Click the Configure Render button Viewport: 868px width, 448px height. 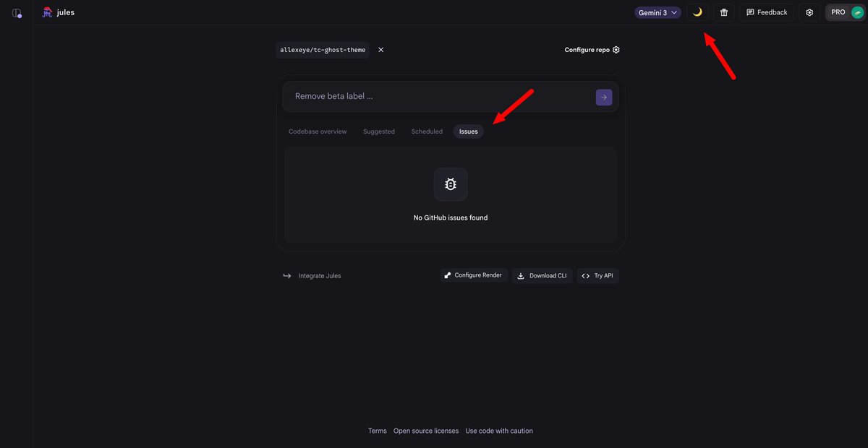(x=474, y=275)
